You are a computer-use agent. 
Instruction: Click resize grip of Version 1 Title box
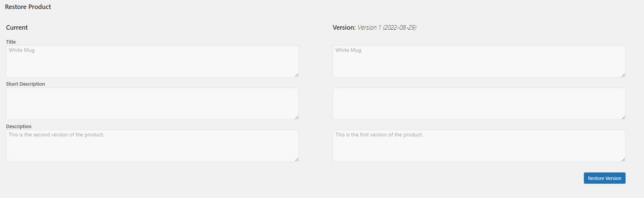623,75
